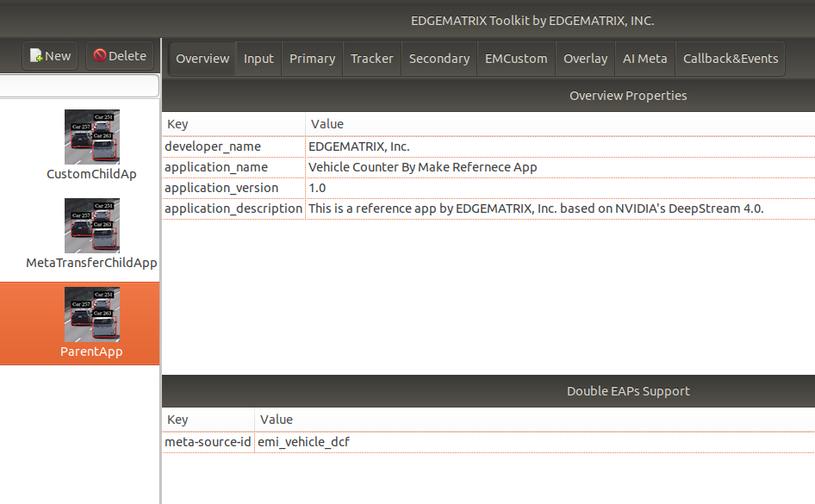Viewport: 815px width, 504px height.
Task: Click the ParentApp label
Action: [91, 352]
